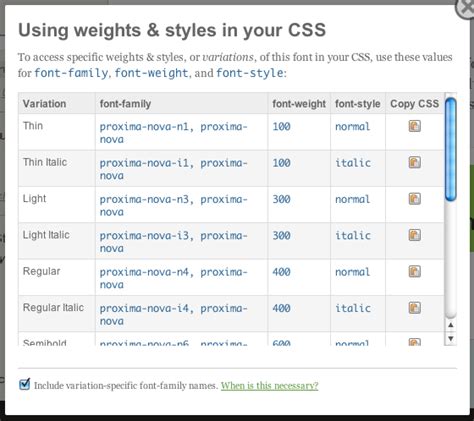
Task: Click the 'proxima-nova-n4, proxima-nova' font-family value
Action: (173, 278)
